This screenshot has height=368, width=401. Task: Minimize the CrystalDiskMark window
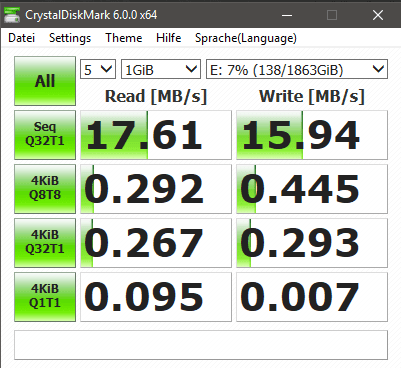[x=287, y=15]
